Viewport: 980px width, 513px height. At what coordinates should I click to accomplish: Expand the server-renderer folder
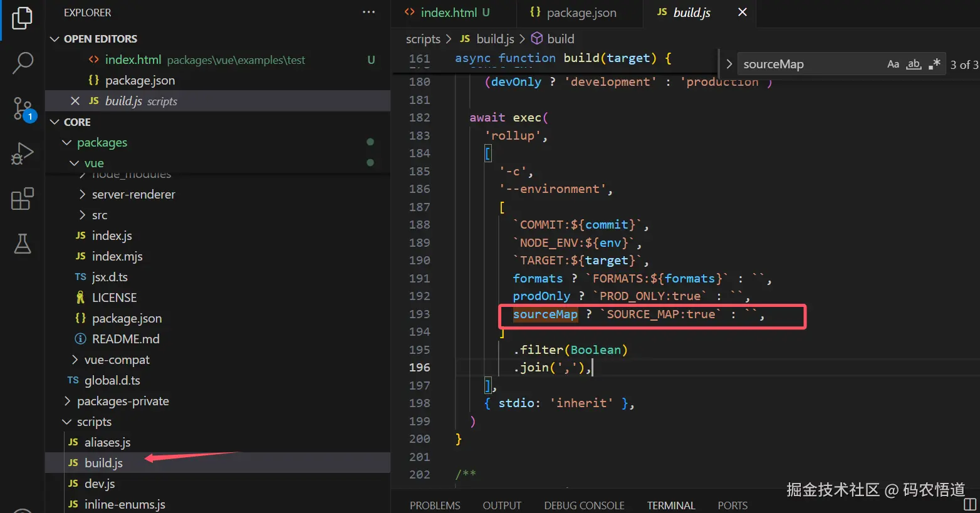pos(82,194)
